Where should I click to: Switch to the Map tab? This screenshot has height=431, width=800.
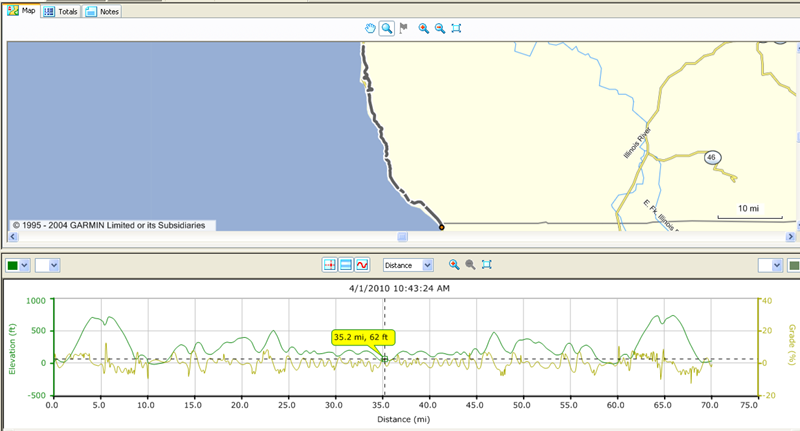tap(21, 11)
